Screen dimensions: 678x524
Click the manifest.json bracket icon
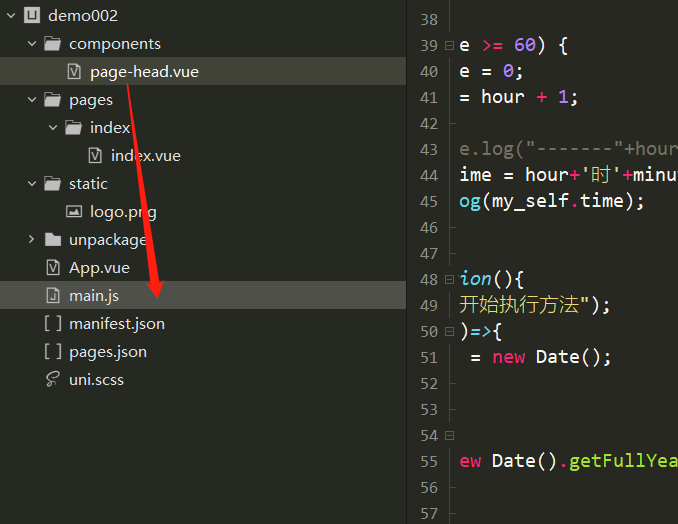coord(53,323)
